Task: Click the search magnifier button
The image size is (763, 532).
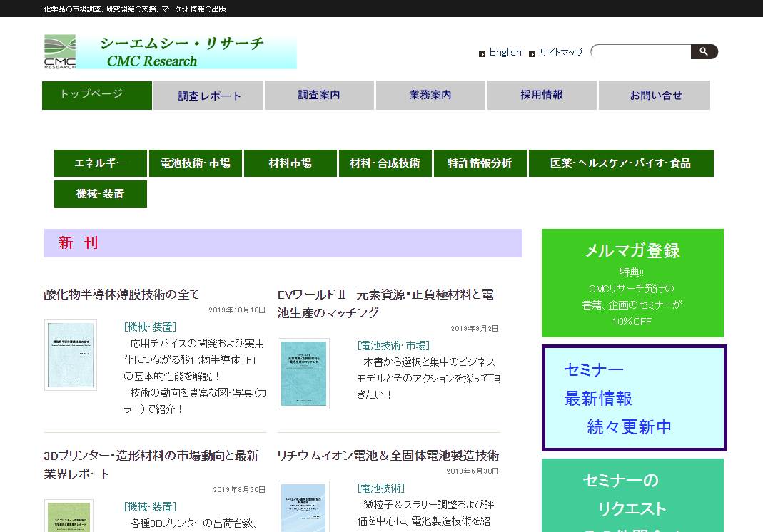Action: [704, 52]
